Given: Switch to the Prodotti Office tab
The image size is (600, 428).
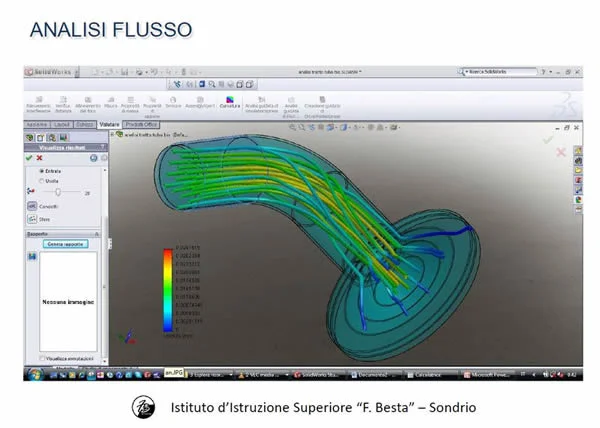Looking at the screenshot, I should (137, 123).
